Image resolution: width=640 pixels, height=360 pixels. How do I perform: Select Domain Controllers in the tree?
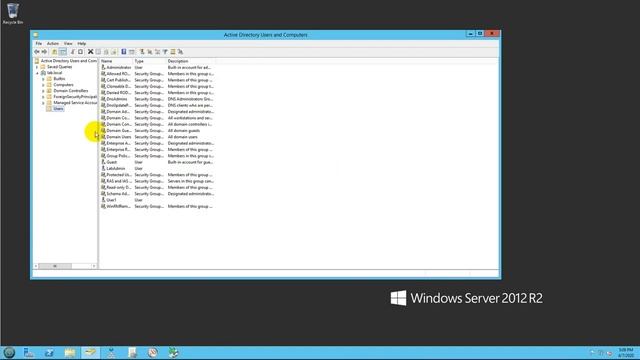pyautogui.click(x=71, y=91)
